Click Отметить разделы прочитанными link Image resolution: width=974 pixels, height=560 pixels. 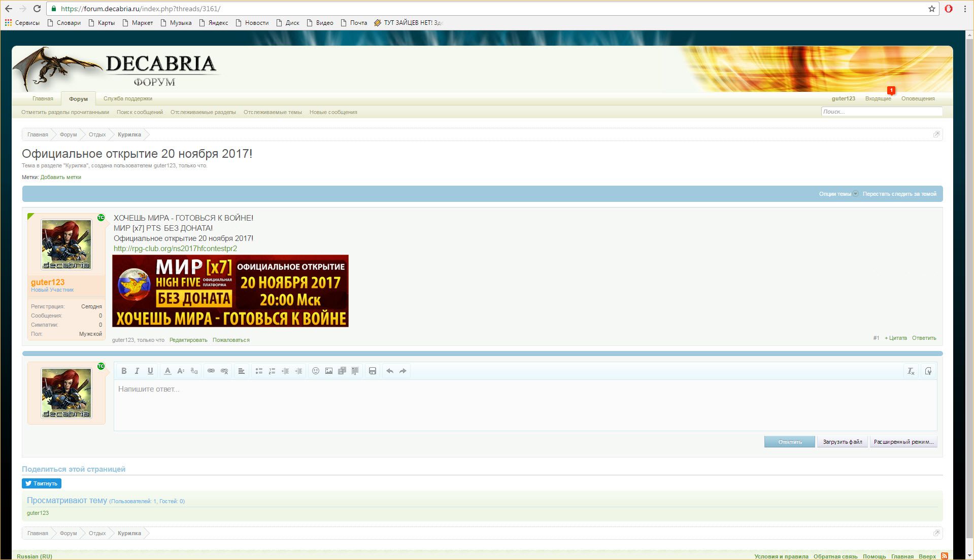[65, 112]
